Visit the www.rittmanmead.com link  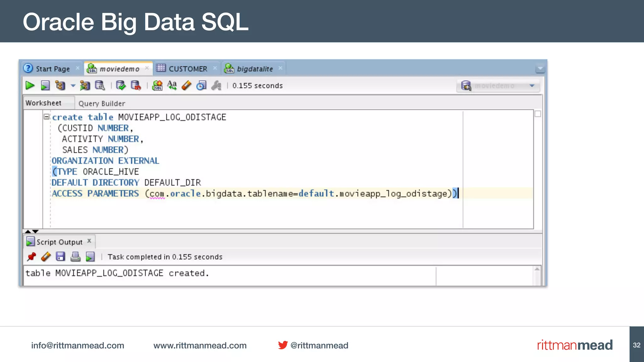coord(200,345)
